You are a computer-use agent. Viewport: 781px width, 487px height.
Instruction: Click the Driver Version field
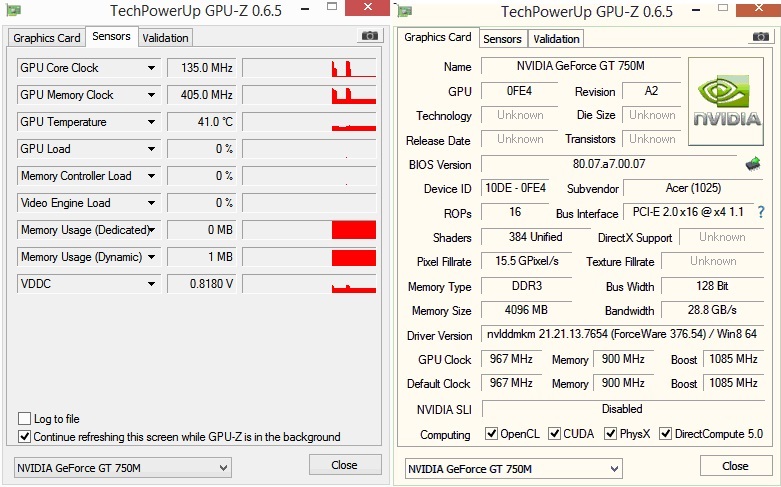[x=622, y=334]
